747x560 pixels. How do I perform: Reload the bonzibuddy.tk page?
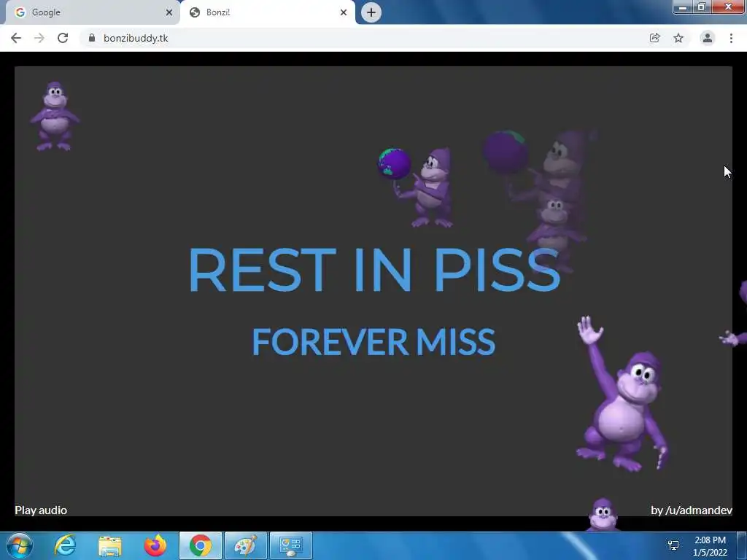pyautogui.click(x=63, y=38)
